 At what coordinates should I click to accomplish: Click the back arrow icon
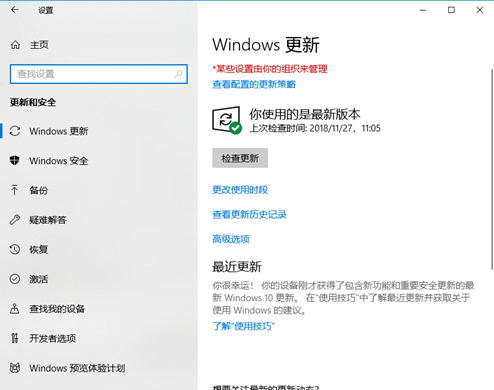(x=15, y=10)
